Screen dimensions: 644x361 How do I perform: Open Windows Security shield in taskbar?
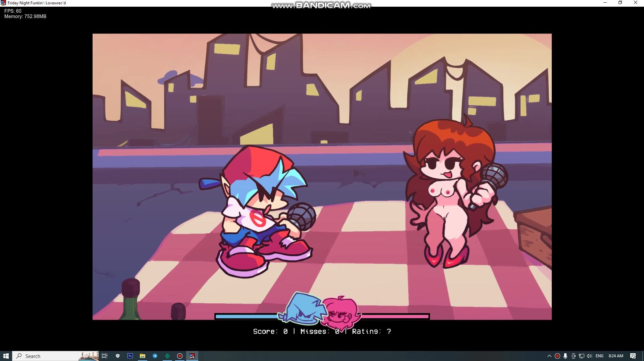118,356
